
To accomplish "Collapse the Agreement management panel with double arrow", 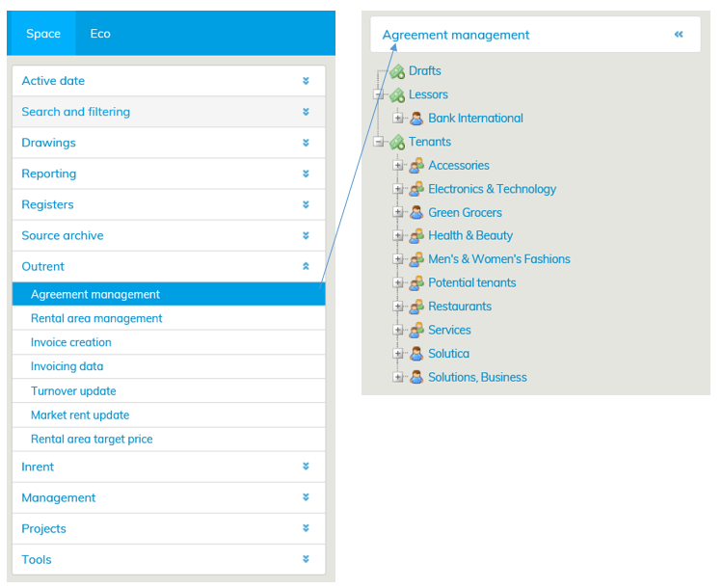I will click(x=679, y=35).
